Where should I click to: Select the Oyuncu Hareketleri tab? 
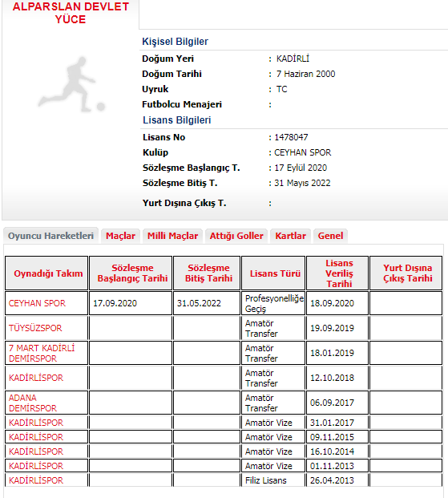(x=50, y=236)
